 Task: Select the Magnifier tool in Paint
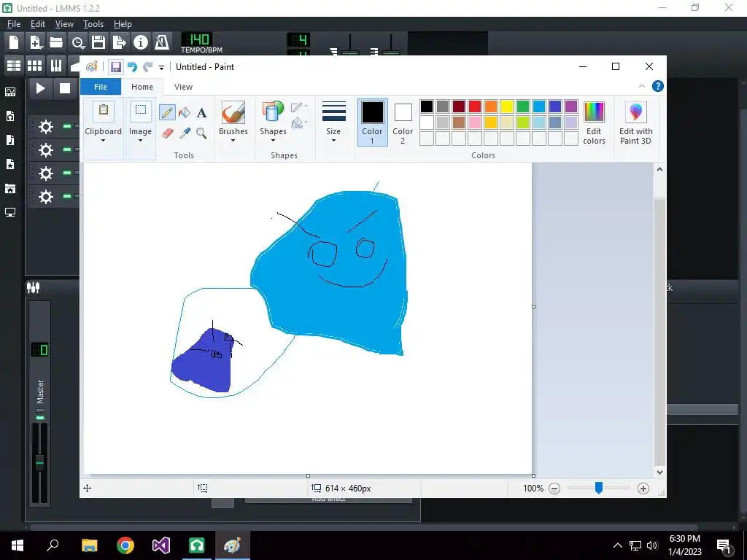coord(202,133)
